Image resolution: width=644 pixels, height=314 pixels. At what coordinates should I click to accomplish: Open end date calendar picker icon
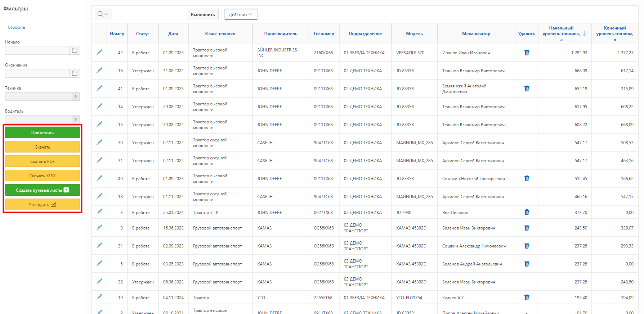tap(75, 73)
